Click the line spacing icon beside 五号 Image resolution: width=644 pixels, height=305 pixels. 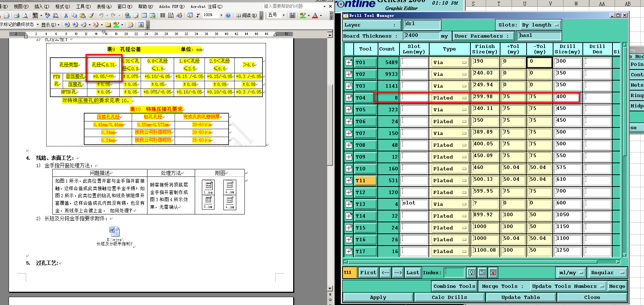292,15
